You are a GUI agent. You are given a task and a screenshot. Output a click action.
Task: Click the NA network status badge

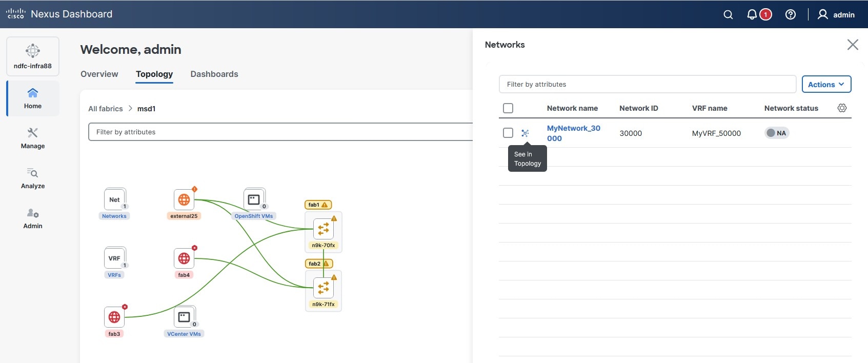tap(777, 133)
